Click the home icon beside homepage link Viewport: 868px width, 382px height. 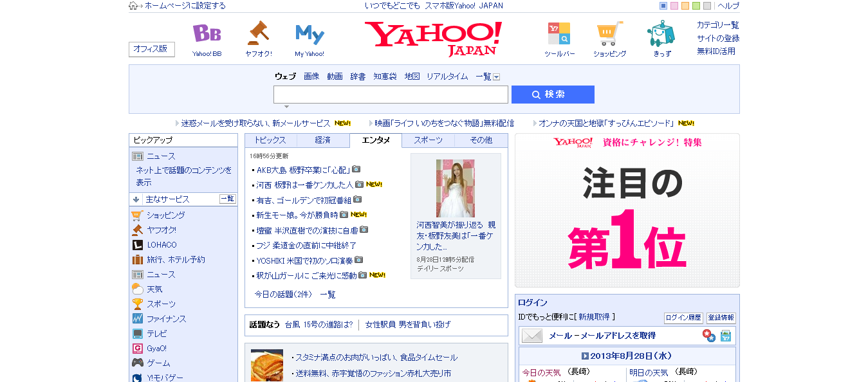click(x=133, y=6)
